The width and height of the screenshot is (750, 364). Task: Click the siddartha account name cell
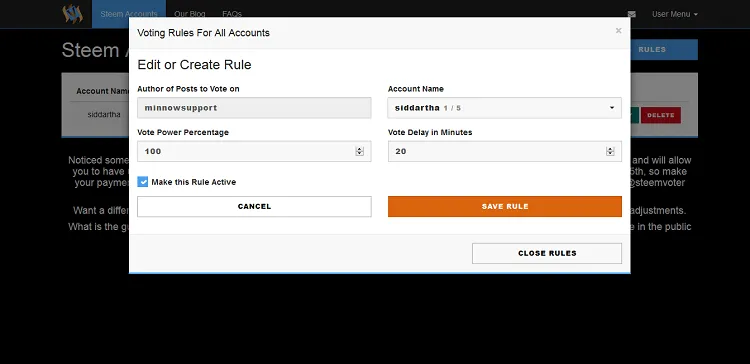pyautogui.click(x=104, y=115)
